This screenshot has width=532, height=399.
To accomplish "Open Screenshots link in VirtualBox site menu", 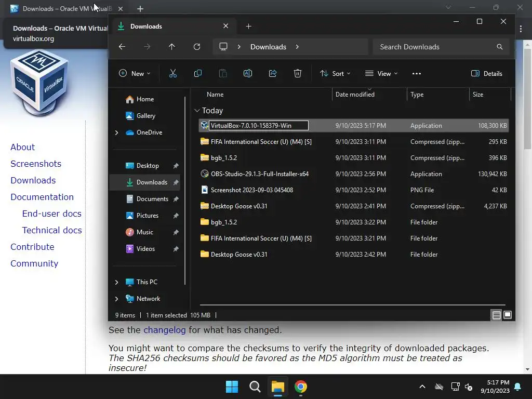I will click(x=36, y=164).
